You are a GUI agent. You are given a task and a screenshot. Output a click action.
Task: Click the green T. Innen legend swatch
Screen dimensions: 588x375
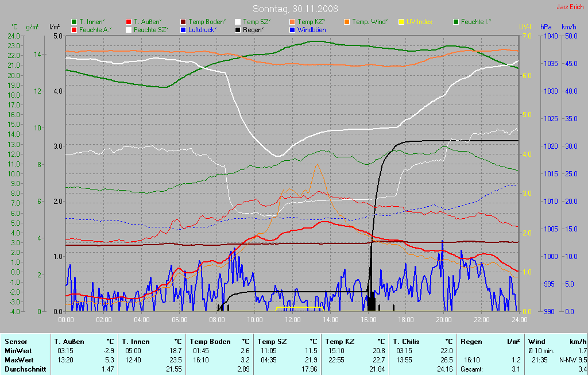point(74,22)
